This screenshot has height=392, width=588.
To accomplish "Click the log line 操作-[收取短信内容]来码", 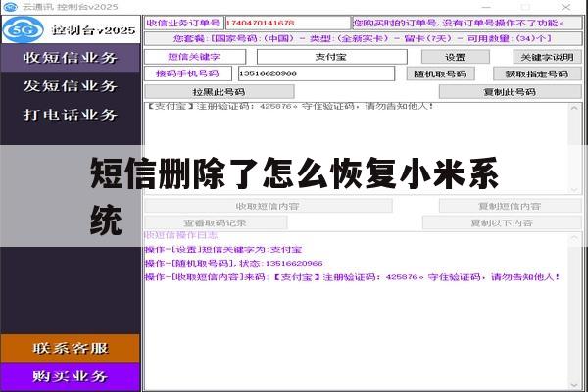I will pyautogui.click(x=353, y=277).
